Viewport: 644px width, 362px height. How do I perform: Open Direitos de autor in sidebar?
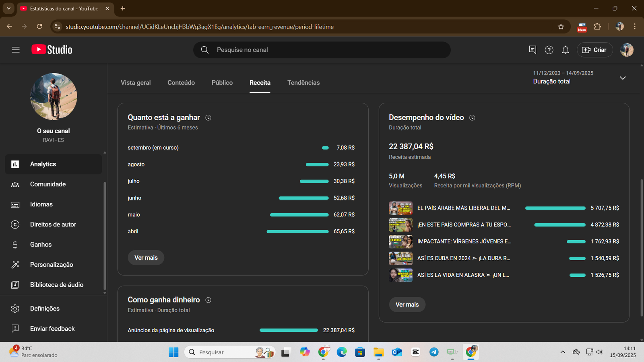pyautogui.click(x=53, y=224)
